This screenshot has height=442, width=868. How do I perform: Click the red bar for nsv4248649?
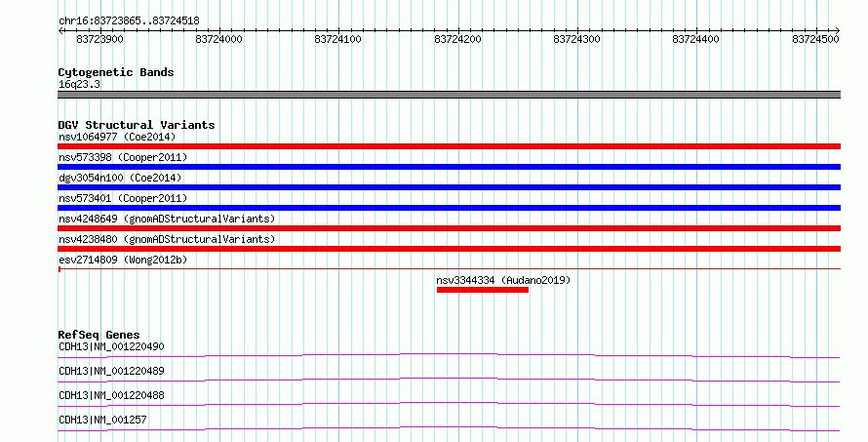(x=449, y=228)
